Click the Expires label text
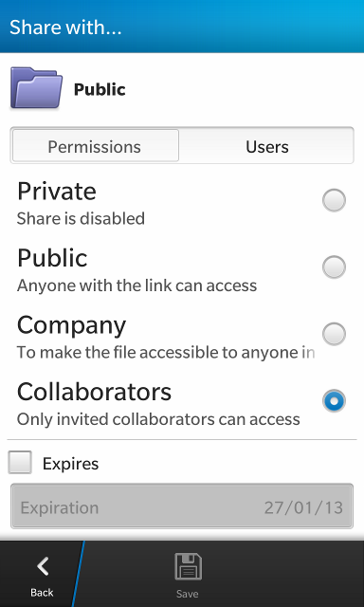 70,464
